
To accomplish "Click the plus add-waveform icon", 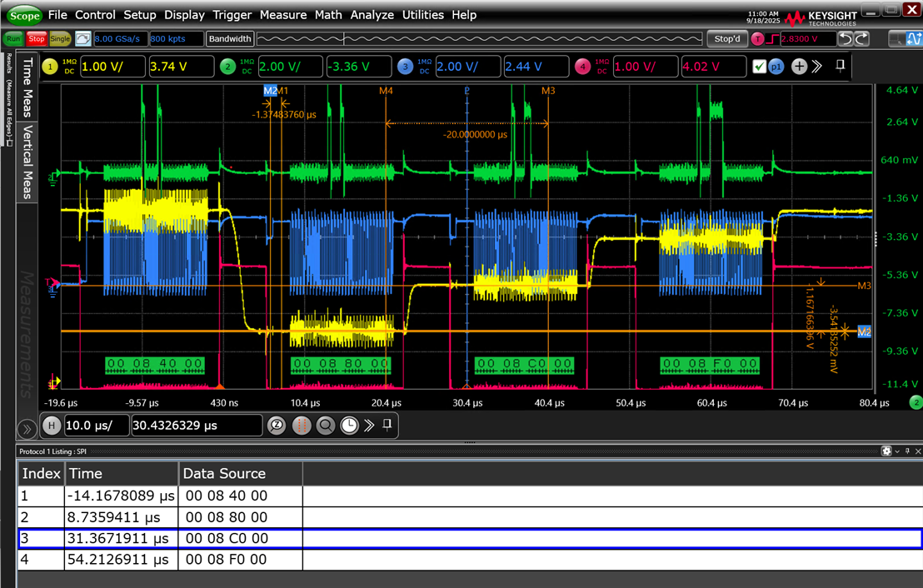I will (x=799, y=67).
